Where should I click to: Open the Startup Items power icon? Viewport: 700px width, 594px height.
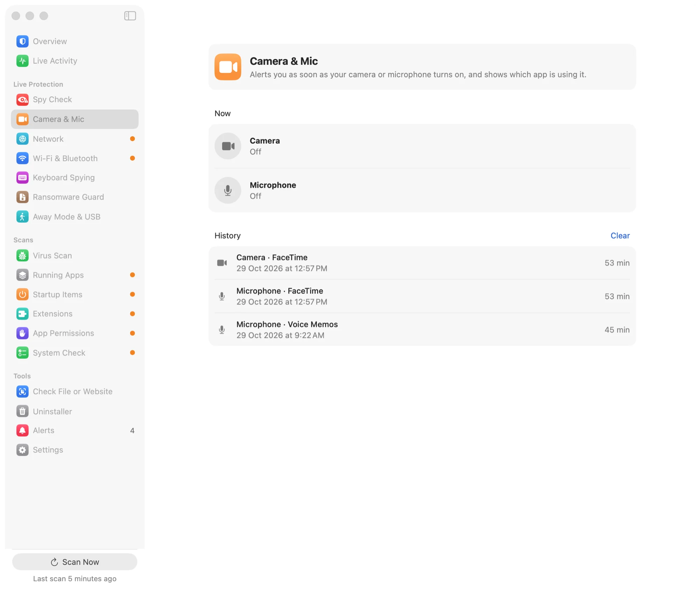[22, 295]
